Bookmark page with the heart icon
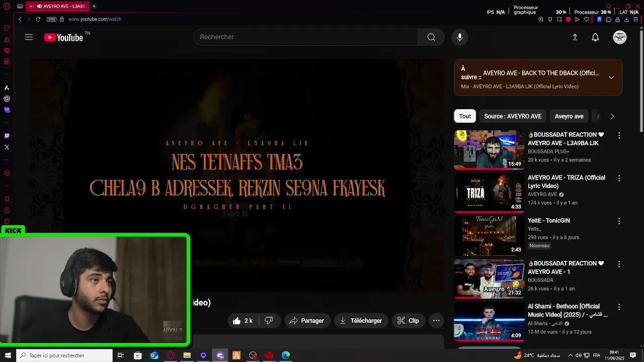The height and width of the screenshot is (362, 644). [586, 19]
